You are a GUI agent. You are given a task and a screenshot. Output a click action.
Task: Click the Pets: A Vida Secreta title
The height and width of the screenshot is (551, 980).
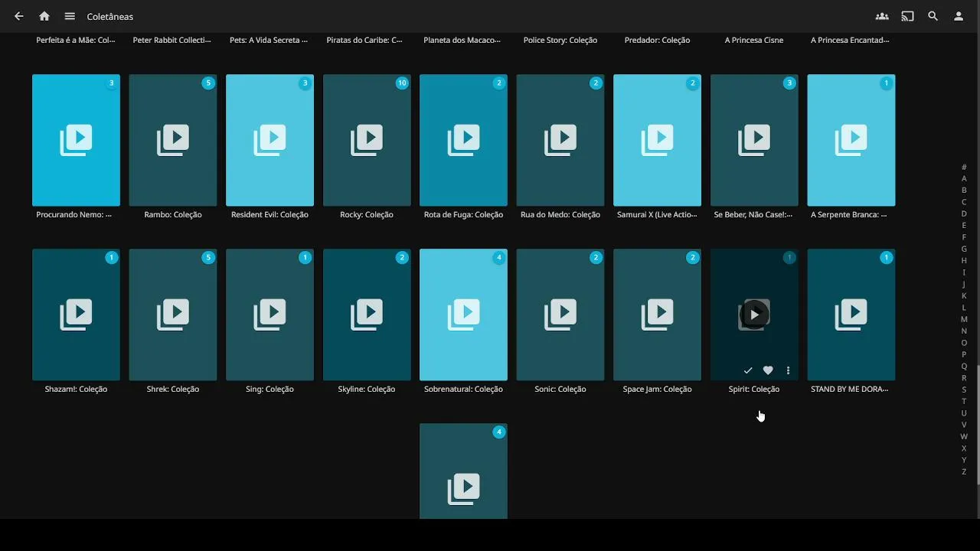(x=269, y=40)
